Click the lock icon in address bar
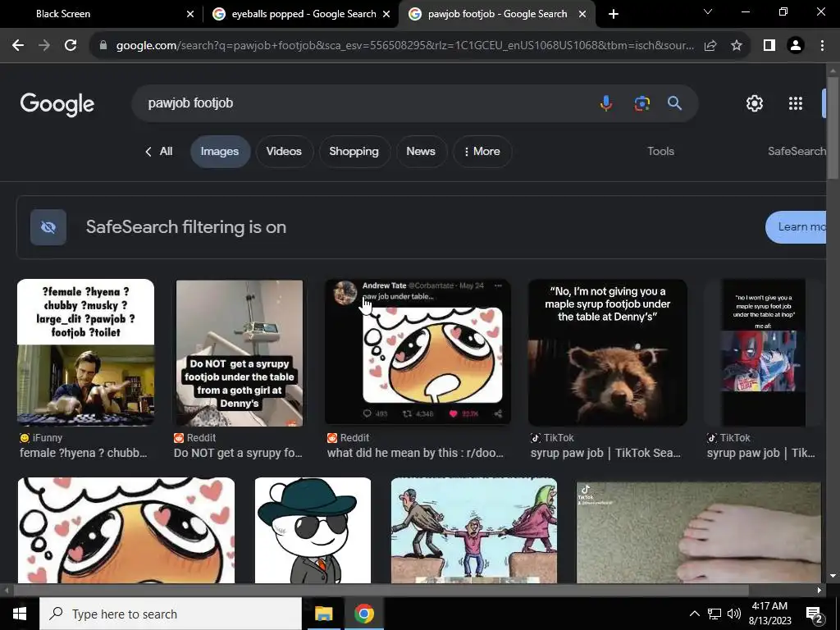 (x=103, y=46)
